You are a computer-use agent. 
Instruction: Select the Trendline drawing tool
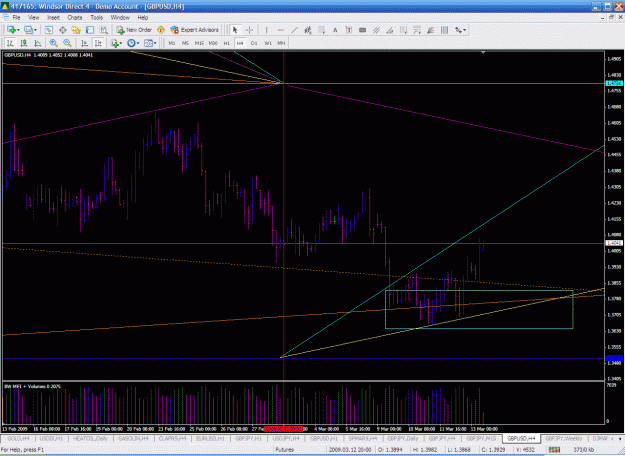[x=294, y=30]
